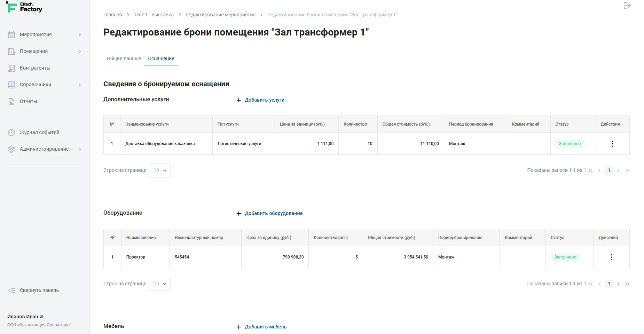
Task: Click the Администрирование gear icon
Action: point(11,149)
